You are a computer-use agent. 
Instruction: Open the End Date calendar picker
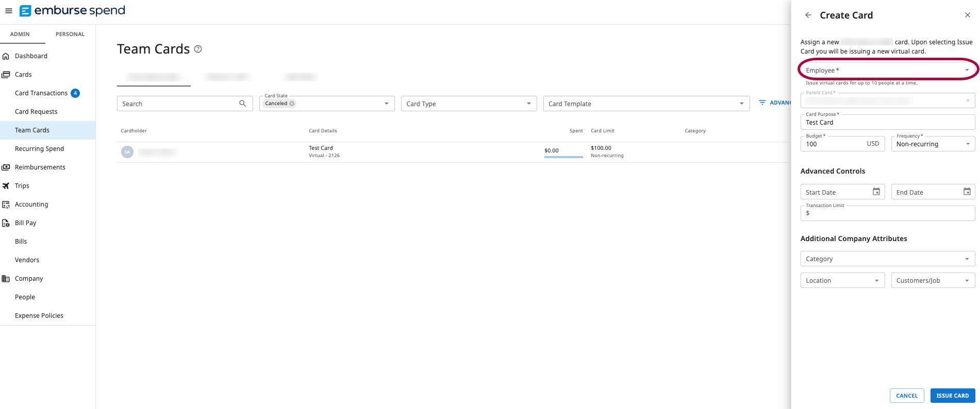click(967, 192)
